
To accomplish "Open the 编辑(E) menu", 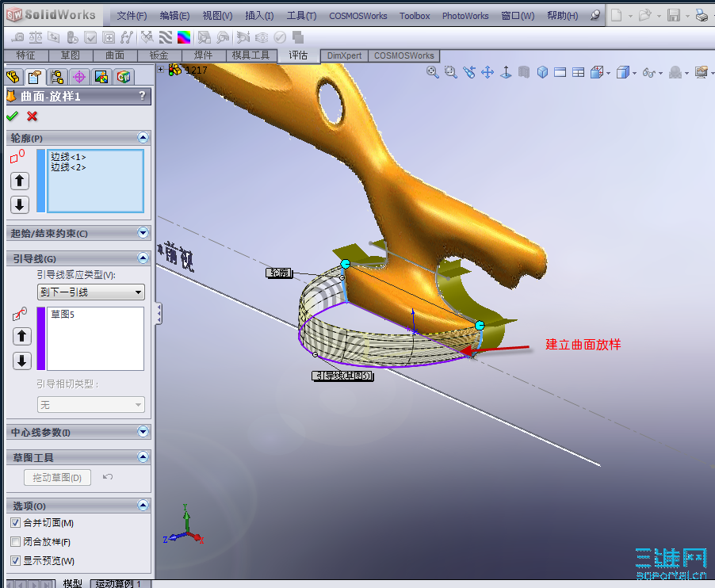I will (x=174, y=16).
